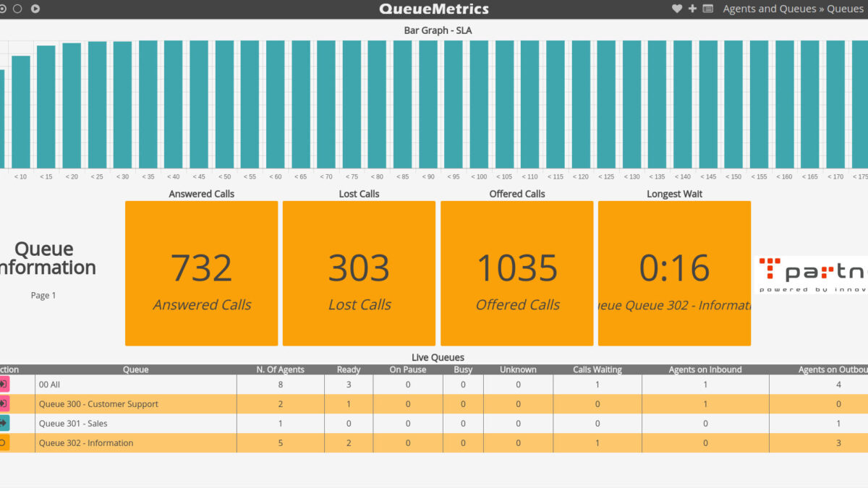This screenshot has height=488, width=868.
Task: Click the Agents on Inbound column header
Action: point(705,369)
